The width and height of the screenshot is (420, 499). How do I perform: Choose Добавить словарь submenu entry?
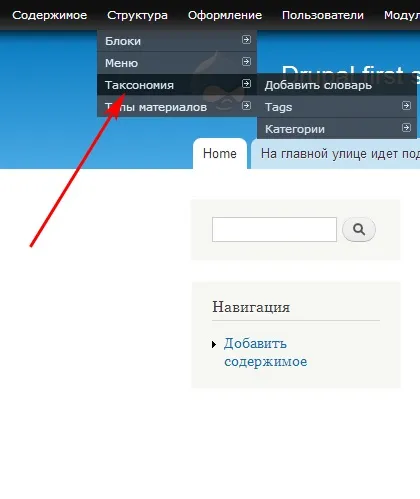pyautogui.click(x=337, y=85)
